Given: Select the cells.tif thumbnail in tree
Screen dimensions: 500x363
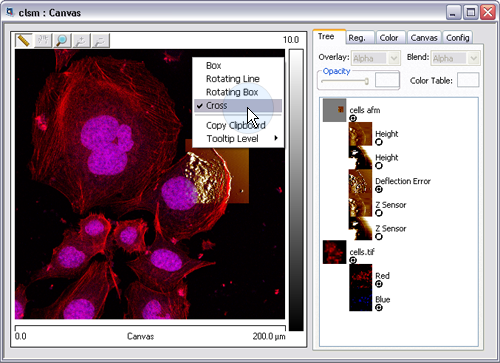Looking at the screenshot, I should (x=334, y=252).
